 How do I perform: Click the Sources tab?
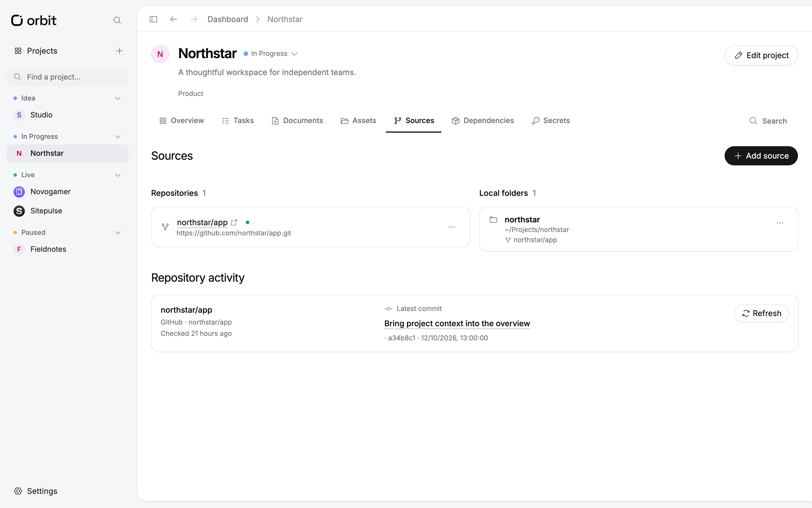[x=414, y=121]
